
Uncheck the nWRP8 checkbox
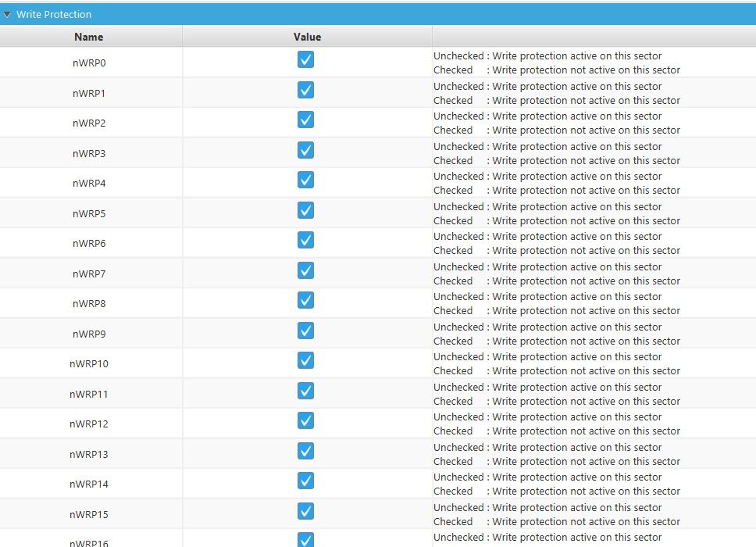(305, 301)
